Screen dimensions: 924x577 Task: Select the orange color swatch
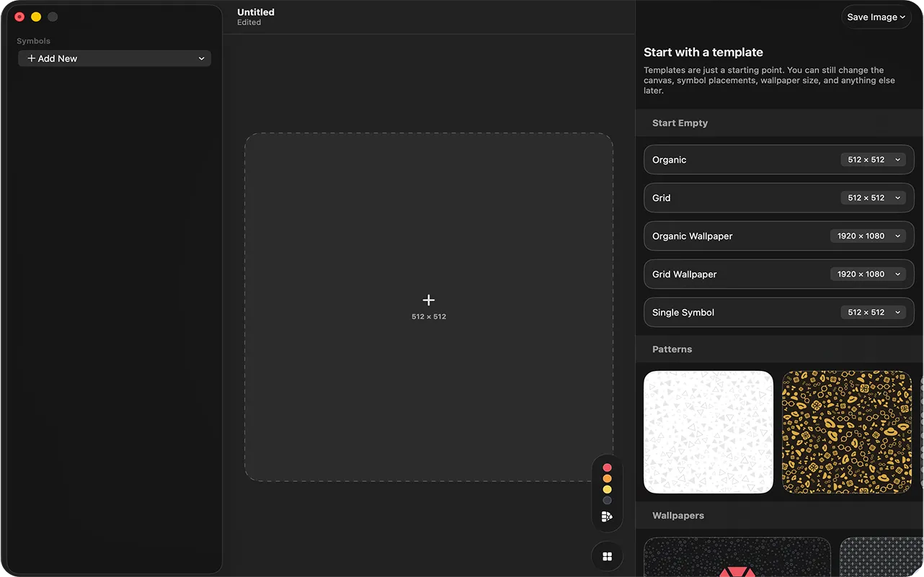point(607,478)
